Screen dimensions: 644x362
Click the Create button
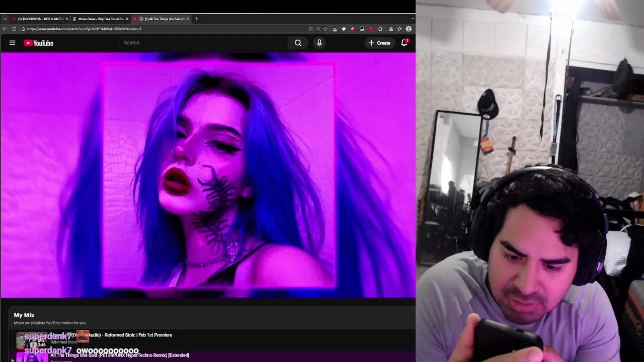379,43
